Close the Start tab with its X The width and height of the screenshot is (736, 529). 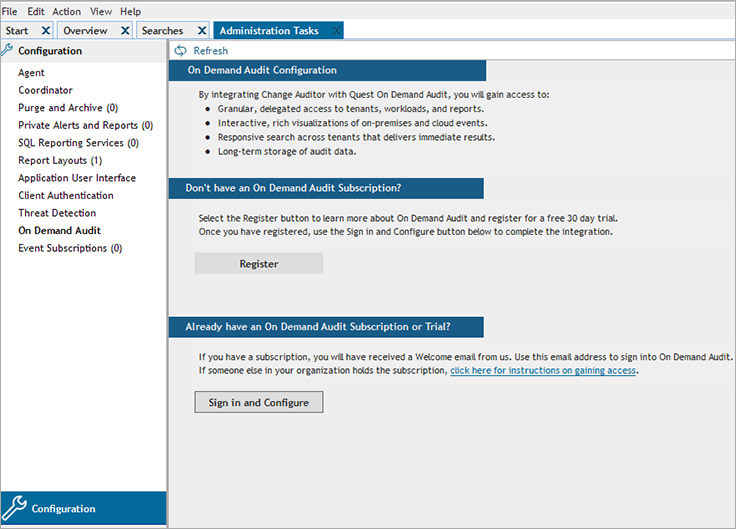click(46, 31)
